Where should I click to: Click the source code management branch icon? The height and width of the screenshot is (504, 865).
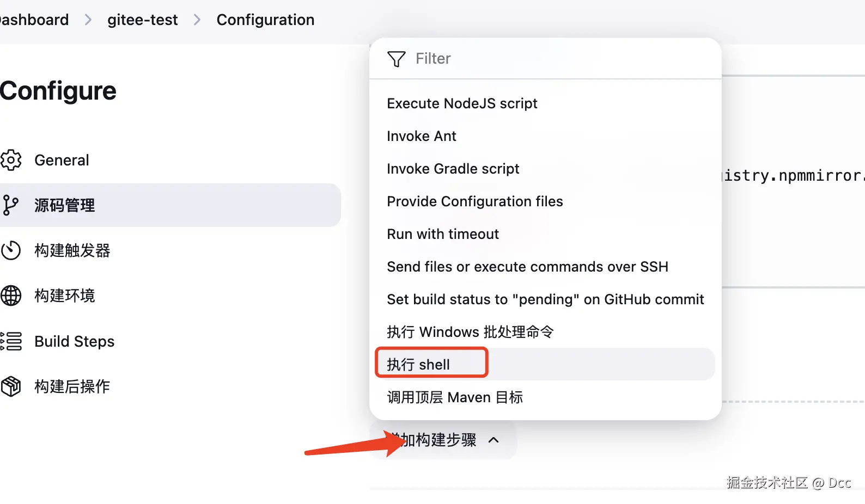(11, 205)
